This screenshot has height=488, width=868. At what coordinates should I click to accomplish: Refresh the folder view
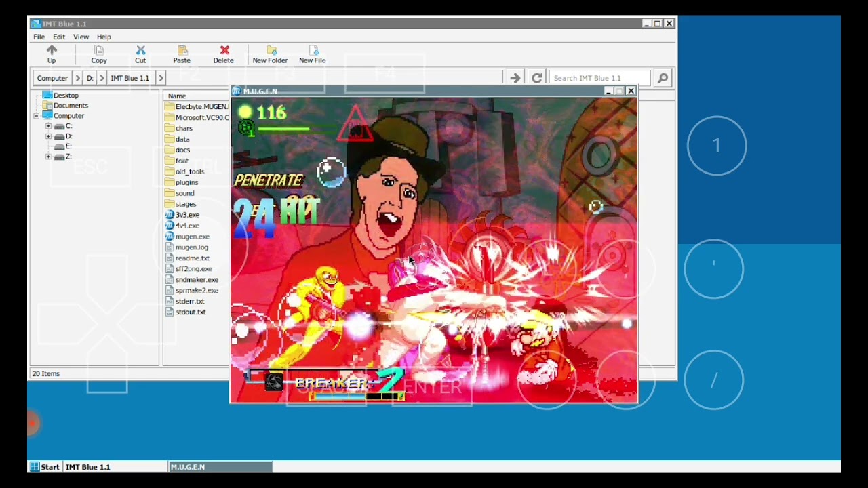pyautogui.click(x=536, y=78)
